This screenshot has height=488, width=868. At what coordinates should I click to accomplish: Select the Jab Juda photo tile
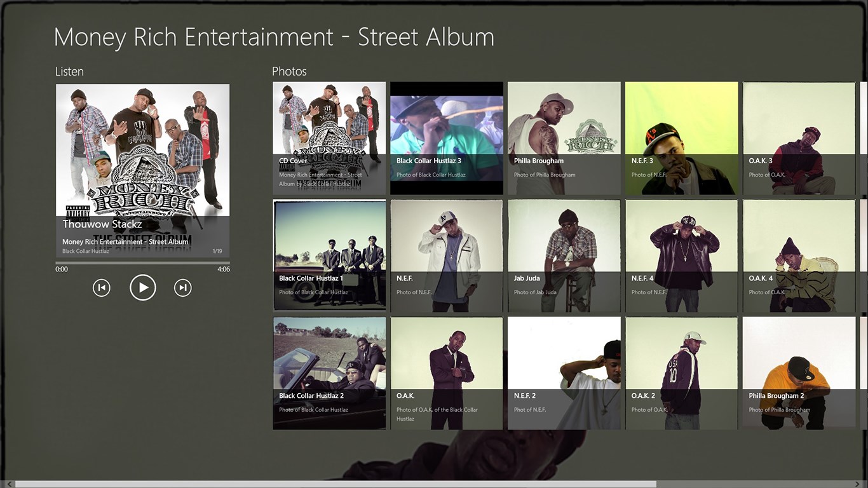tap(564, 255)
